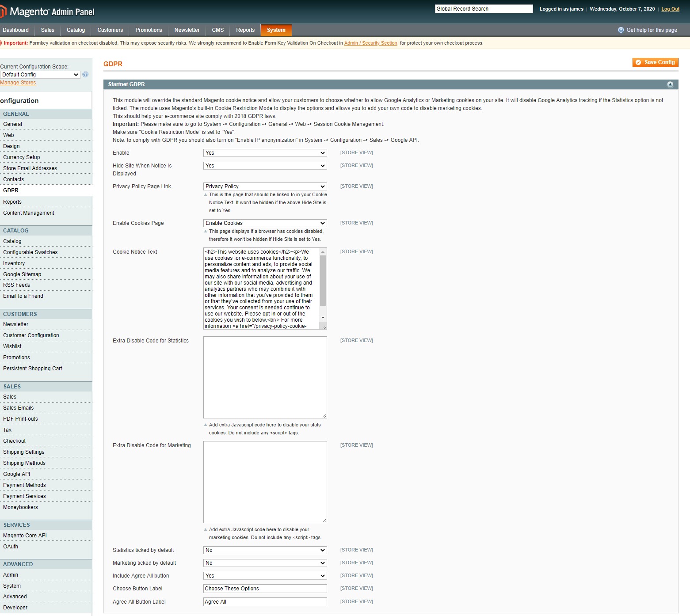Click the Get help page icon
The height and width of the screenshot is (616, 690).
(621, 30)
